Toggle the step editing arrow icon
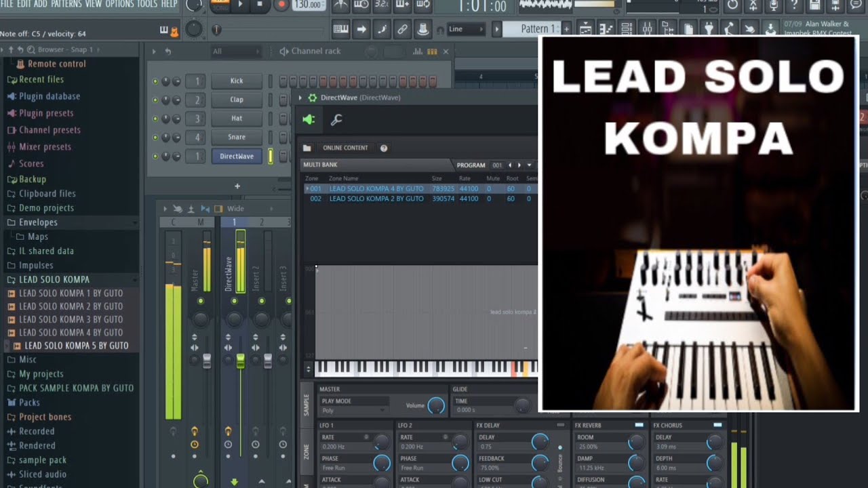Image resolution: width=868 pixels, height=488 pixels. click(361, 29)
